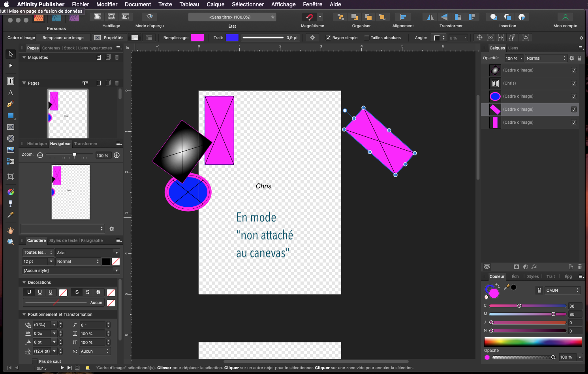Delete layer with Calques trash icon
588x374 pixels.
click(x=580, y=267)
